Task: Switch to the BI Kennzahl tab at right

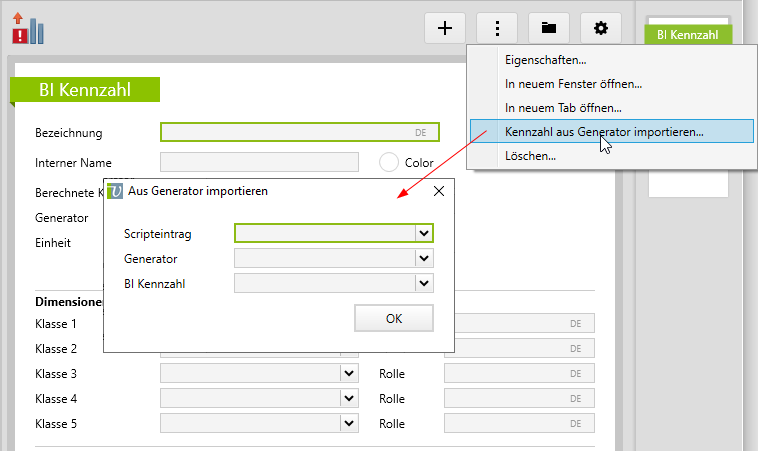Action: point(688,34)
